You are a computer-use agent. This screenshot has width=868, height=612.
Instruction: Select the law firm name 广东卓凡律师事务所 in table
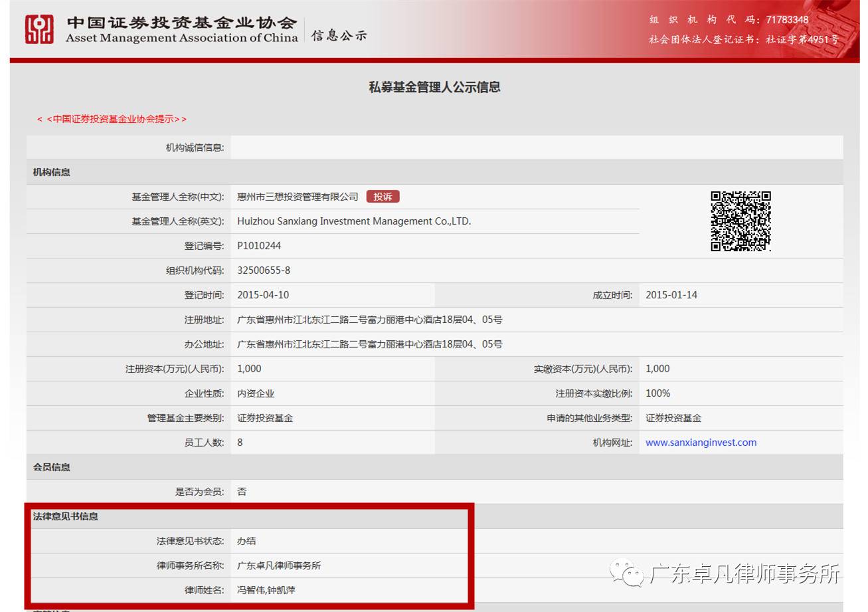279,565
